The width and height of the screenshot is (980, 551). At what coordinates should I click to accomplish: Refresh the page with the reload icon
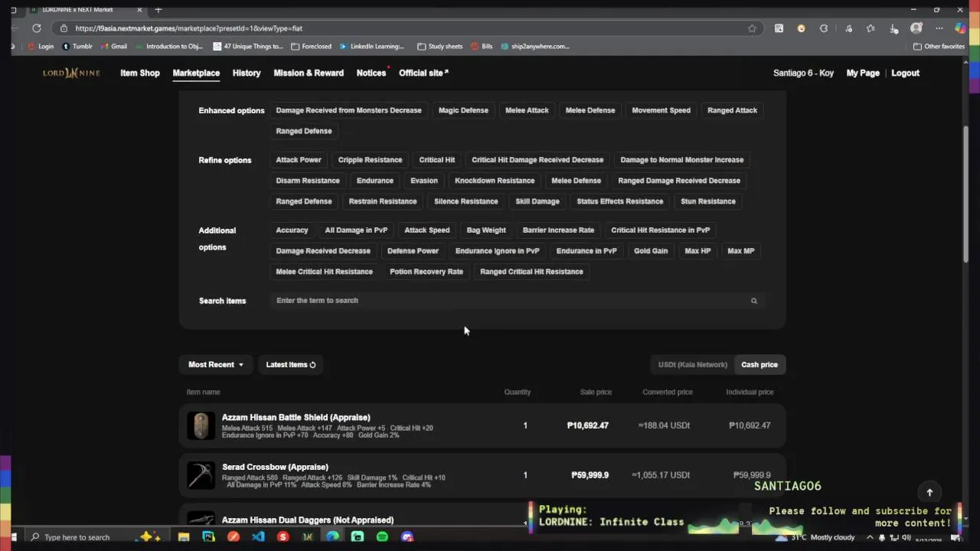click(36, 28)
